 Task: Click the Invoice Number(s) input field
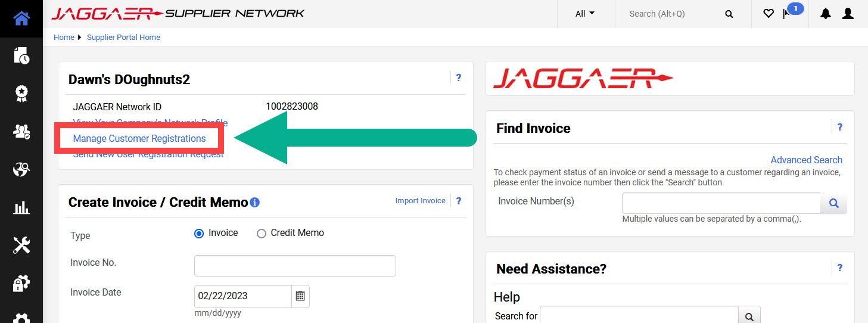721,203
